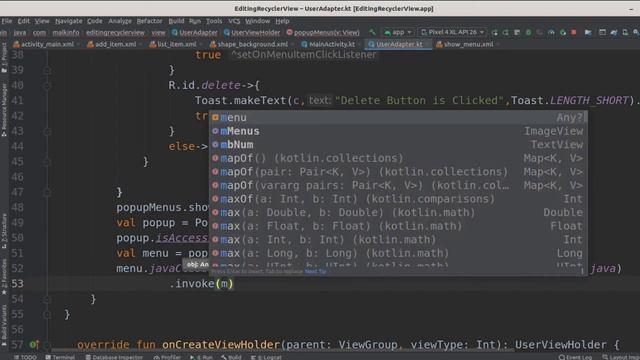Viewport: 640px width, 360px height.
Task: Open the Structure side tool window
Action: click(4, 231)
